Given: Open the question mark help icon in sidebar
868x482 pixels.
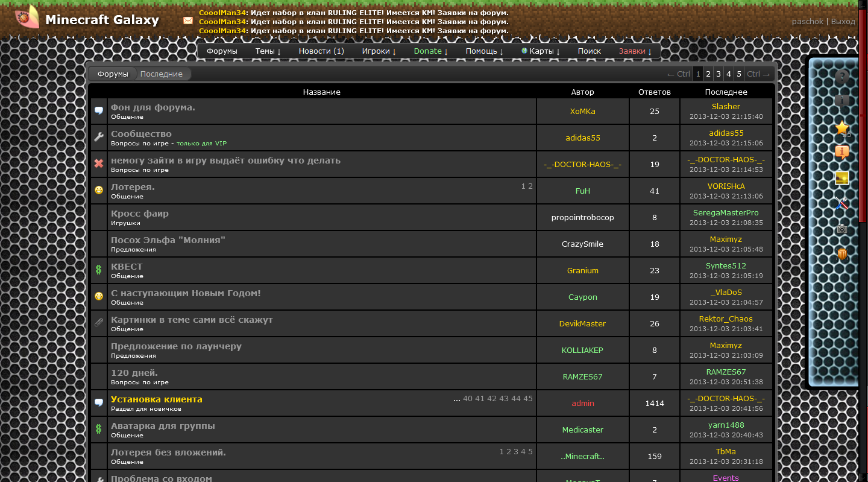Looking at the screenshot, I should point(842,76).
